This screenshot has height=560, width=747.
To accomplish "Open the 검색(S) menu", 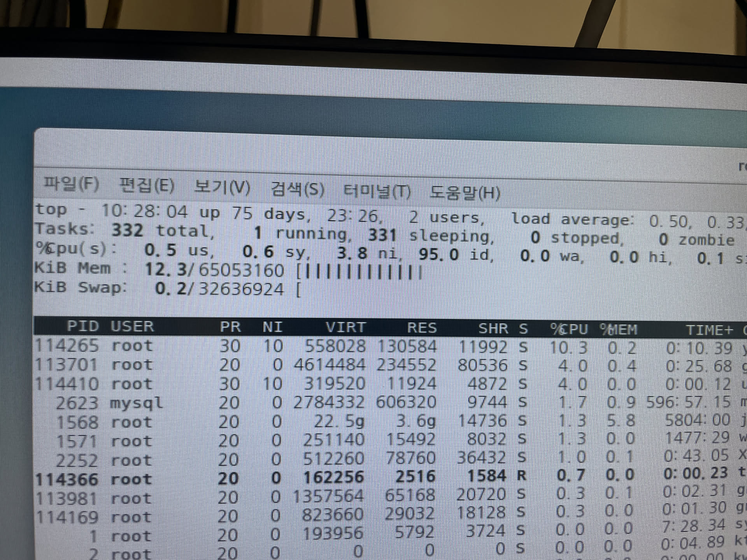I will pyautogui.click(x=298, y=189).
